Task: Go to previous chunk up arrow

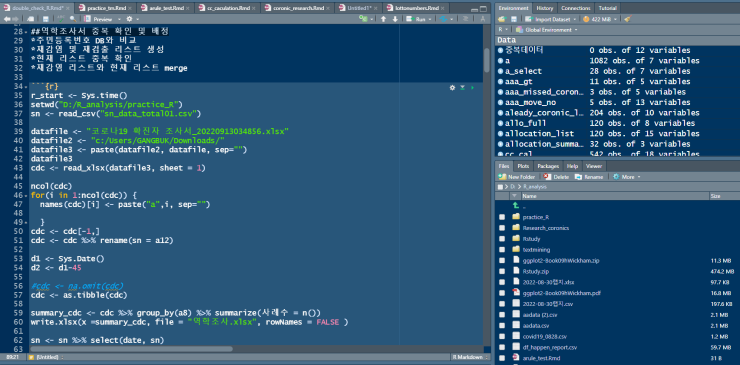Action: pyautogui.click(x=383, y=19)
